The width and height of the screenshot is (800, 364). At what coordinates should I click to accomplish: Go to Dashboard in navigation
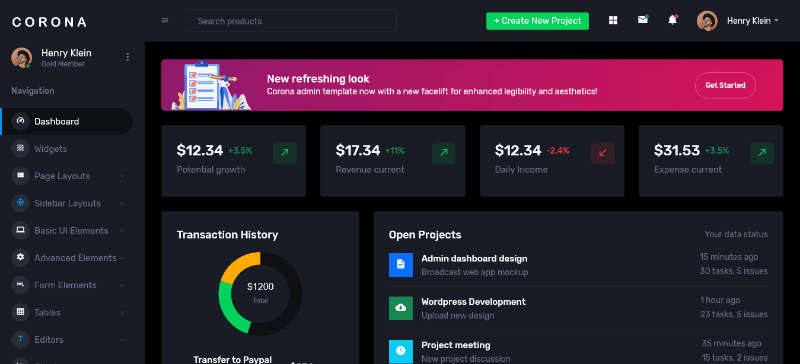click(66, 122)
